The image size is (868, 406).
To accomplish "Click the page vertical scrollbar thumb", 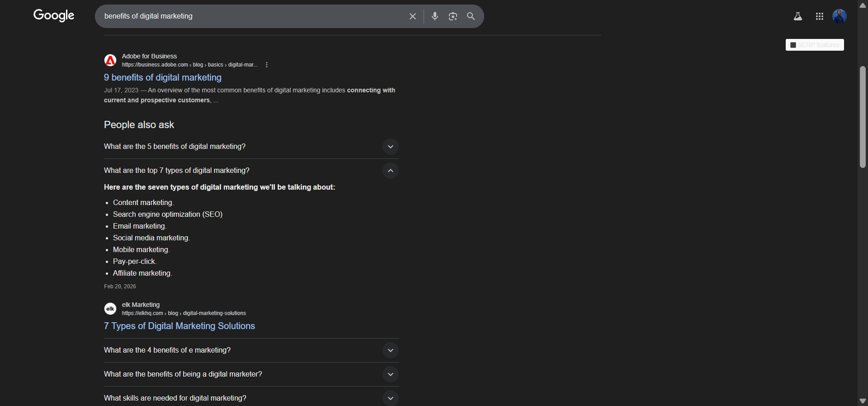I will click(863, 117).
